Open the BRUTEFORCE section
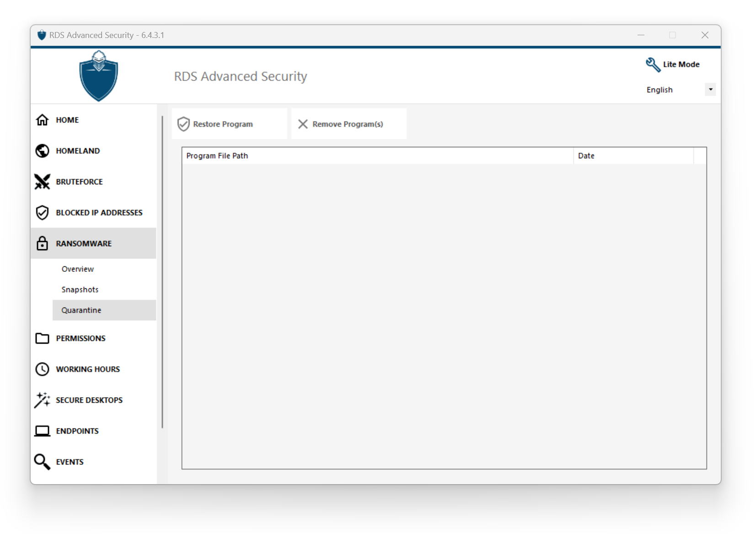Image resolution: width=756 pixels, height=534 pixels. point(93,182)
